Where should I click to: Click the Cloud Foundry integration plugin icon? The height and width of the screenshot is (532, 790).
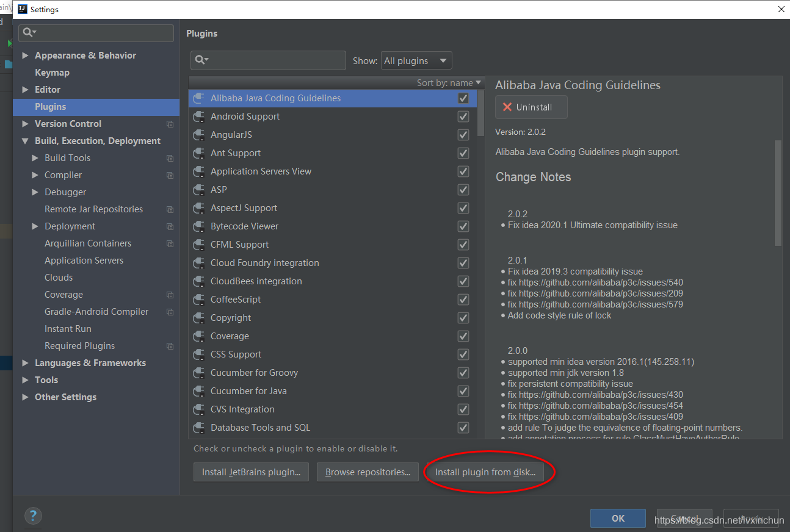tap(198, 263)
